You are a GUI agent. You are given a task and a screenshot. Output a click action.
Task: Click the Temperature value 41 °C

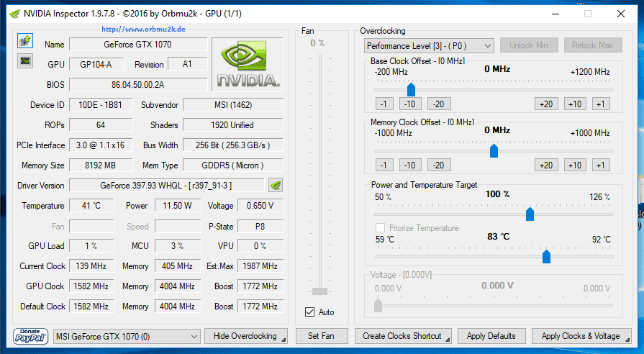point(91,206)
